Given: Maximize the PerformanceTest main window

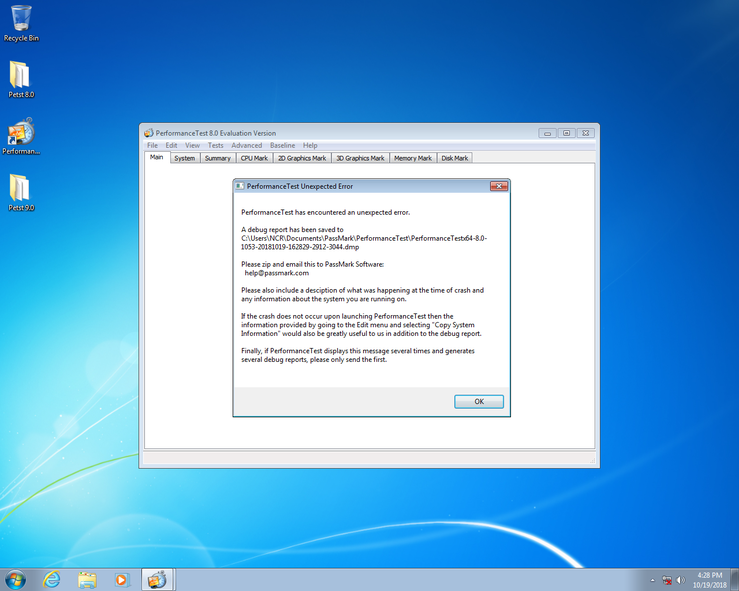Looking at the screenshot, I should (567, 133).
